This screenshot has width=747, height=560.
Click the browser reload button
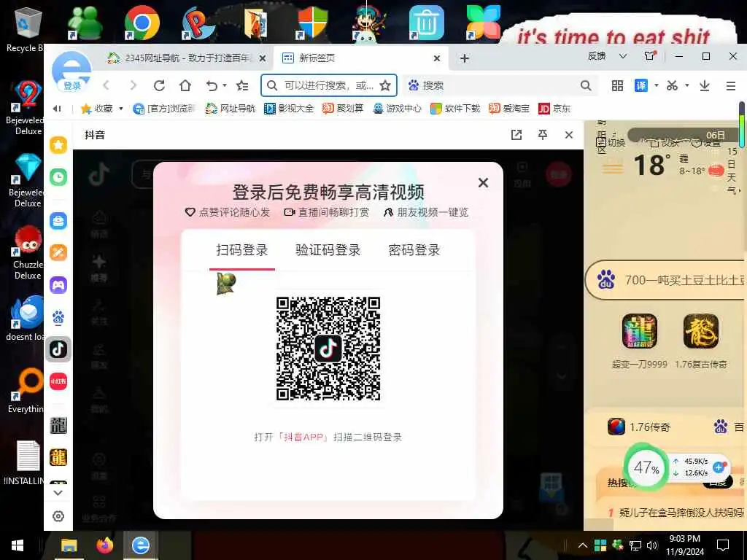point(159,85)
